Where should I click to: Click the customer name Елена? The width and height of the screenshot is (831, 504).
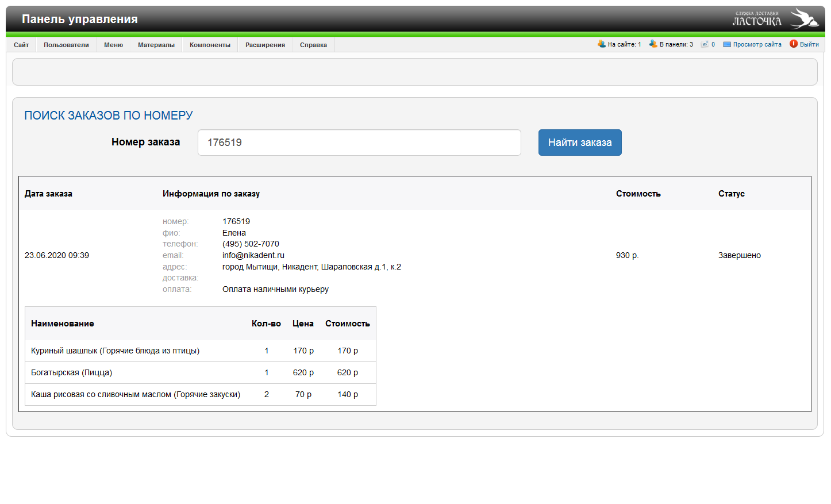[234, 233]
